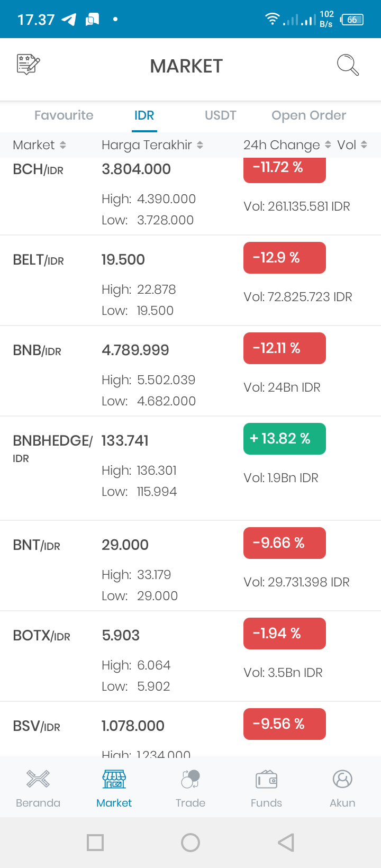Tap the Android home circle button
This screenshot has height=868, width=381.
pyautogui.click(x=190, y=843)
